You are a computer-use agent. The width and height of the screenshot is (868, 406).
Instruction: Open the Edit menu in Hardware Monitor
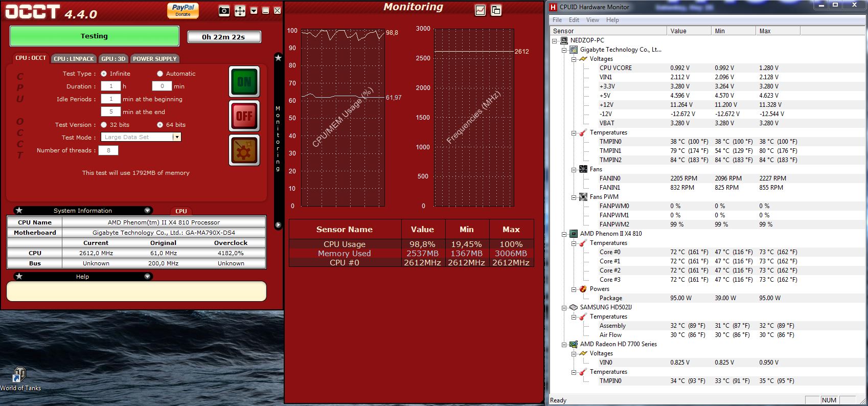(574, 20)
